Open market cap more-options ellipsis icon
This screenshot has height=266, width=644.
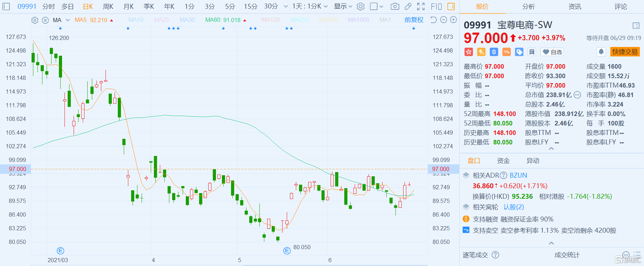(x=577, y=95)
